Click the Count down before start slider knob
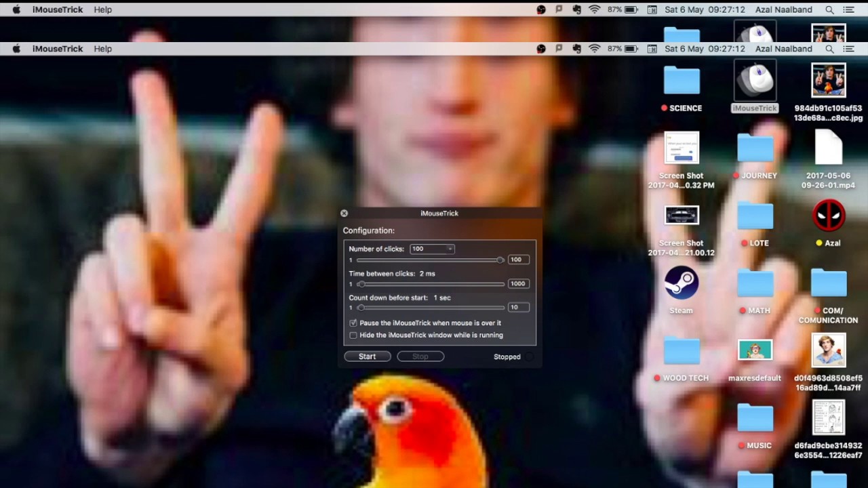 361,308
